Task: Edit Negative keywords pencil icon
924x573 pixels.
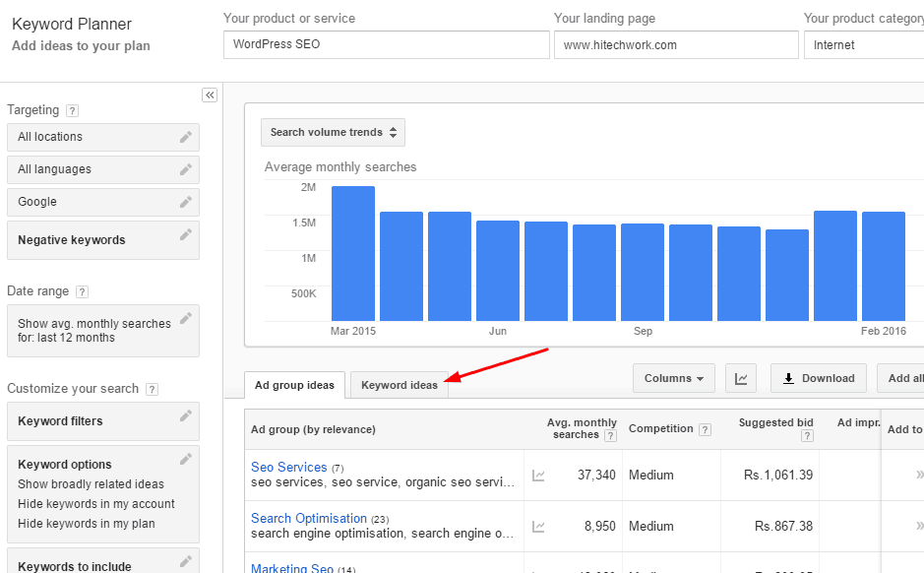Action: pyautogui.click(x=186, y=234)
